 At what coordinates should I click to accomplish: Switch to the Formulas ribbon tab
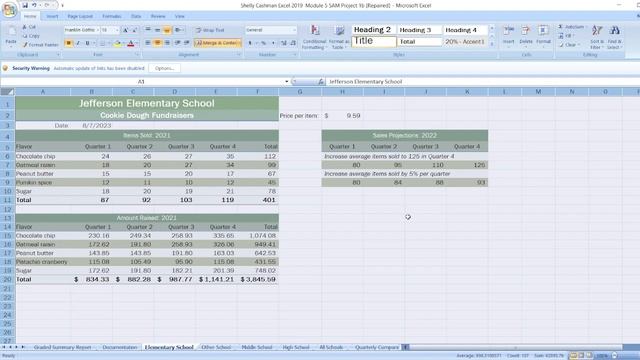click(x=111, y=16)
